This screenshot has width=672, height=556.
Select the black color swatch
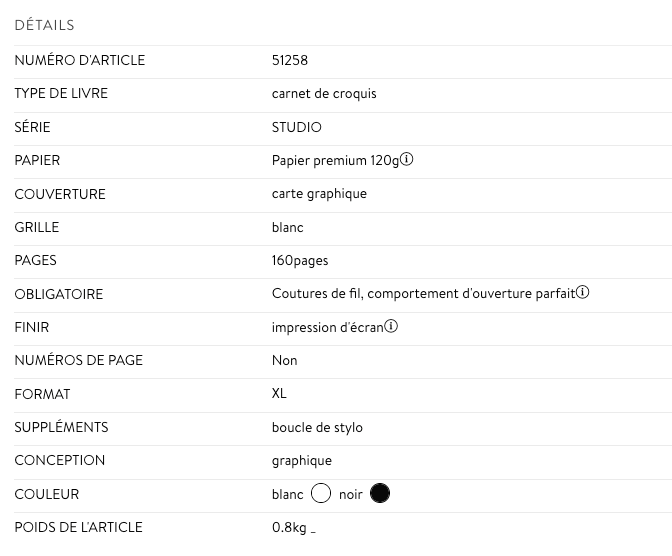pos(380,493)
